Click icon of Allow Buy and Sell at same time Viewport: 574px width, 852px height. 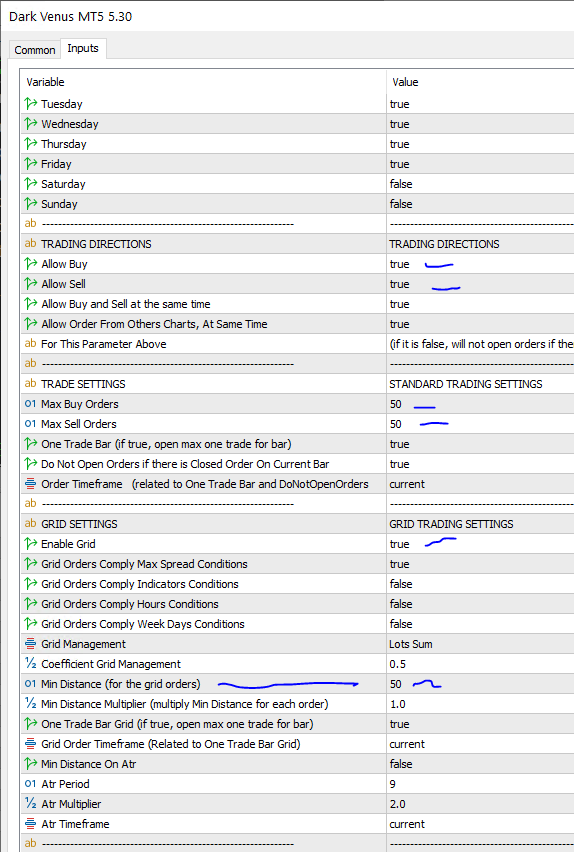30,304
